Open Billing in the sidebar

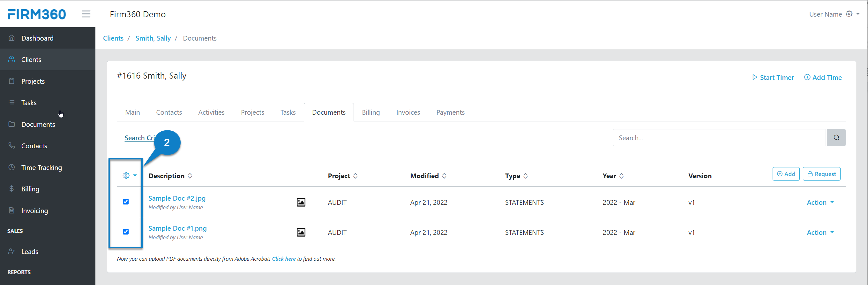tap(48, 189)
